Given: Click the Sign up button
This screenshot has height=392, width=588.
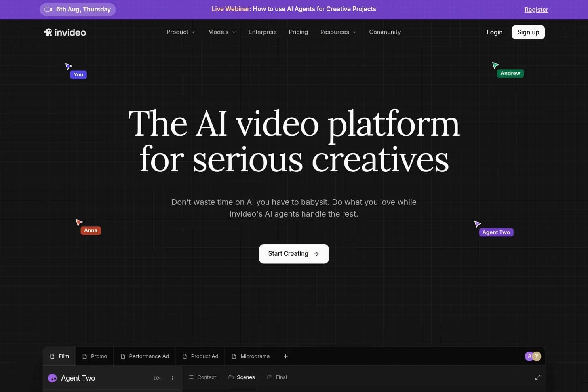Looking at the screenshot, I should click(x=528, y=32).
